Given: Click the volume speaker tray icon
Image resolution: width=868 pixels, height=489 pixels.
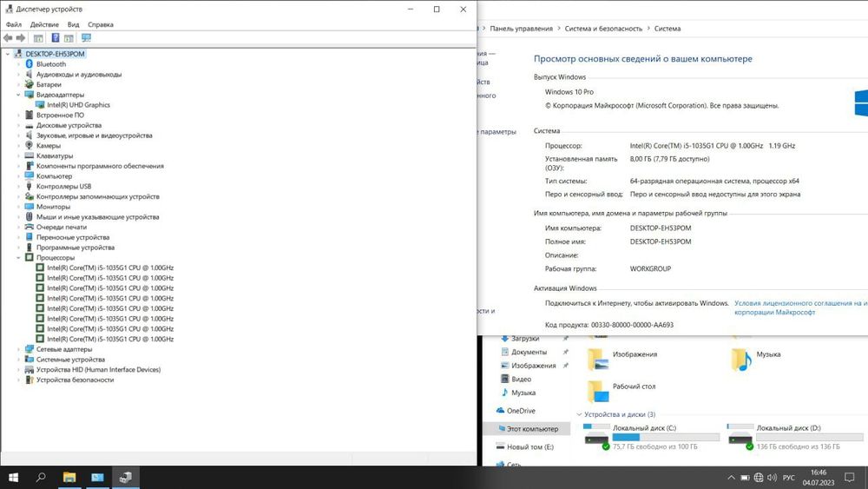Looking at the screenshot, I should [773, 478].
